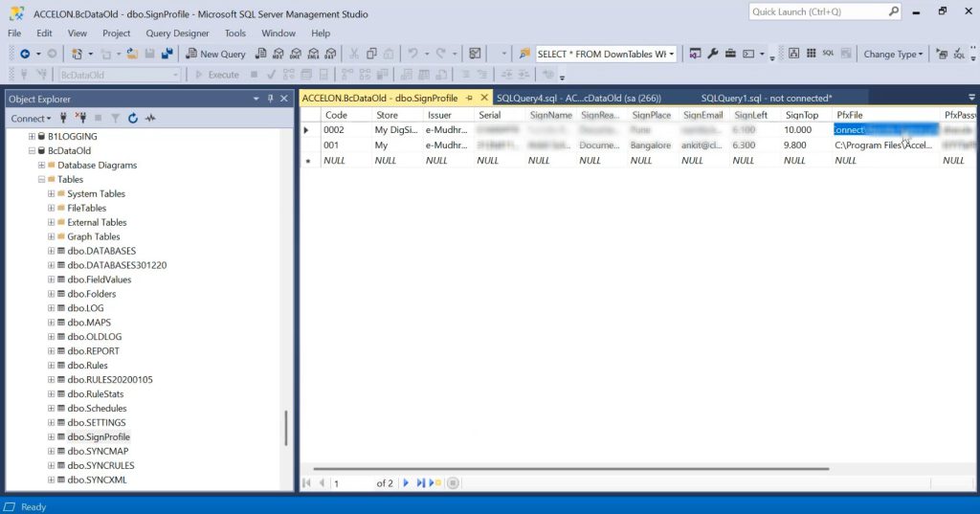Select the dbo.SYNCXML table
The image size is (980, 514).
coord(97,480)
